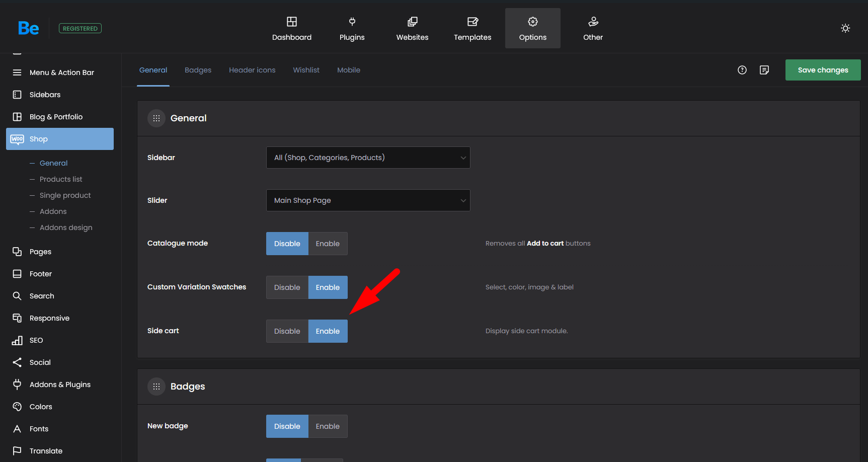Click the REGISTERED badge
868x462 pixels.
tap(80, 28)
